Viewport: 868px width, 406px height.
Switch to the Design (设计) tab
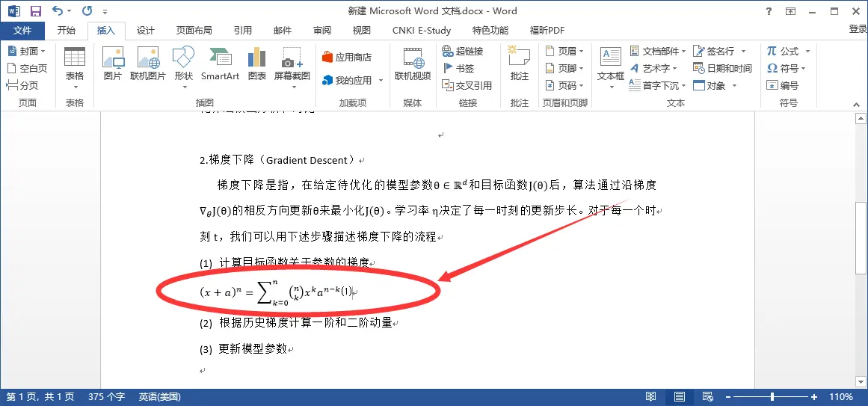(x=146, y=31)
